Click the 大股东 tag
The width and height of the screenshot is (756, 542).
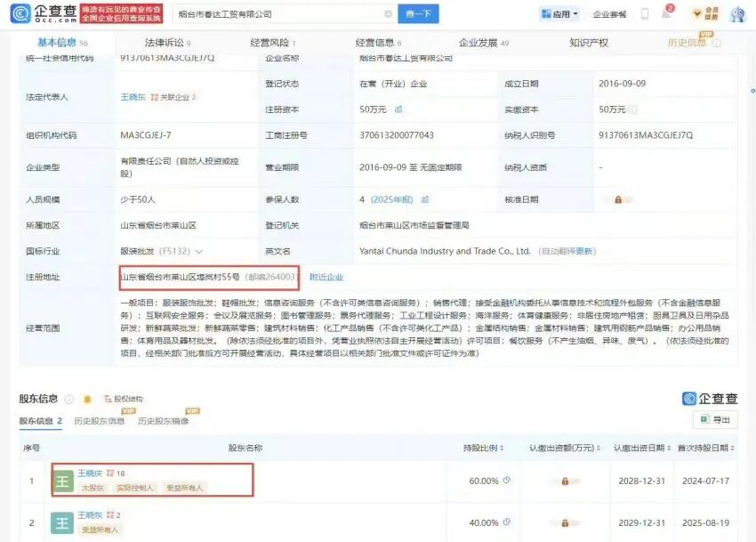click(92, 488)
